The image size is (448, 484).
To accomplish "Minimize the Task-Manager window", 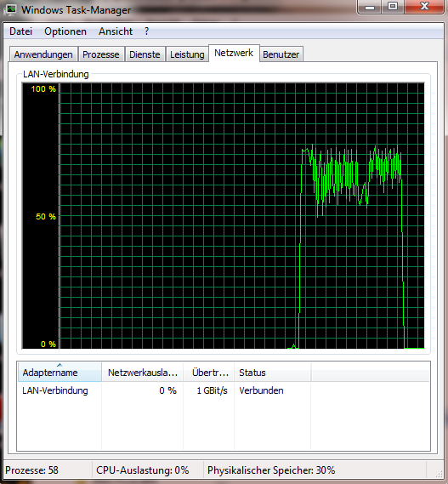I will coord(370,7).
